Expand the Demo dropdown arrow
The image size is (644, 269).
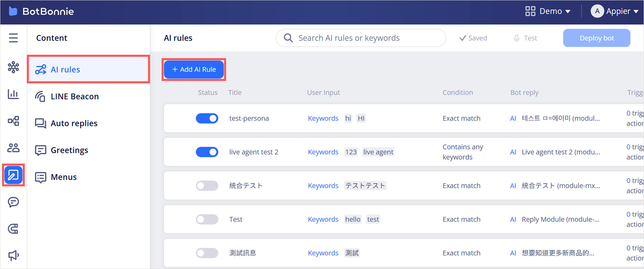pyautogui.click(x=567, y=12)
